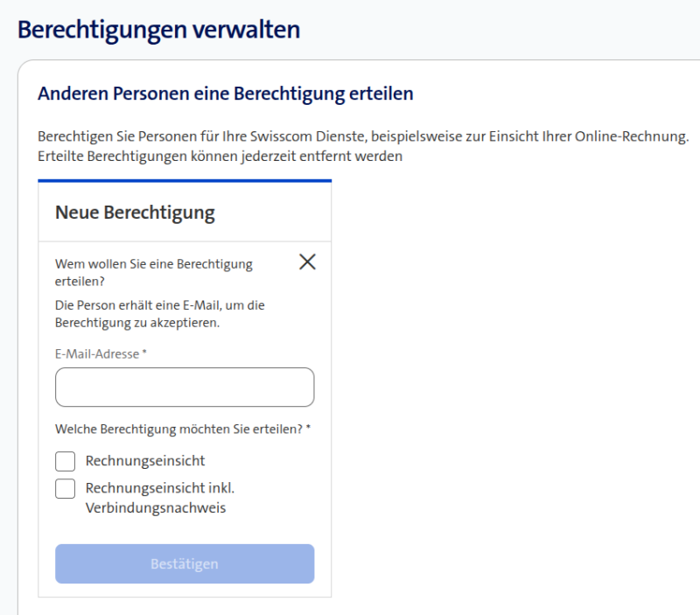Select the Neue Berechtigung card heading

[x=135, y=212]
